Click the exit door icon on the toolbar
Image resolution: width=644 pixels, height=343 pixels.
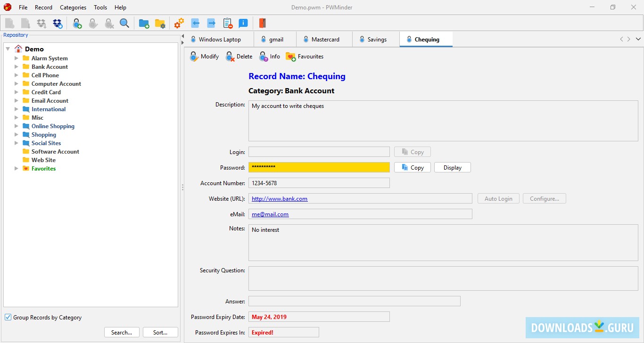(262, 23)
